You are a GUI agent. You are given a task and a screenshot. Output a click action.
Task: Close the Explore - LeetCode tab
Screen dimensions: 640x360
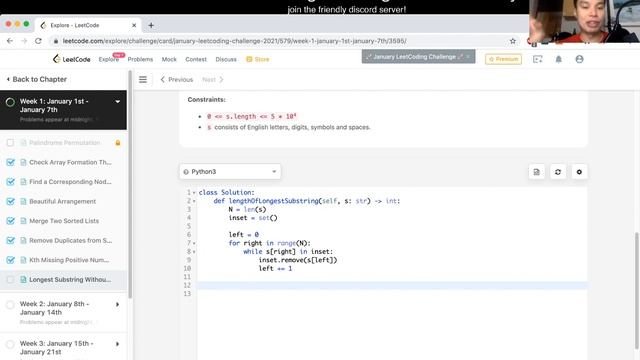134,25
